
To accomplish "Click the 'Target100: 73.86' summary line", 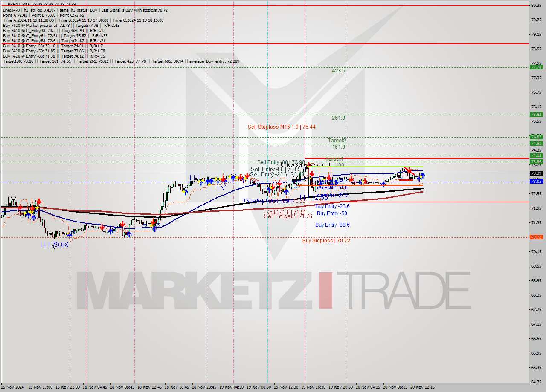I will 121,61.
